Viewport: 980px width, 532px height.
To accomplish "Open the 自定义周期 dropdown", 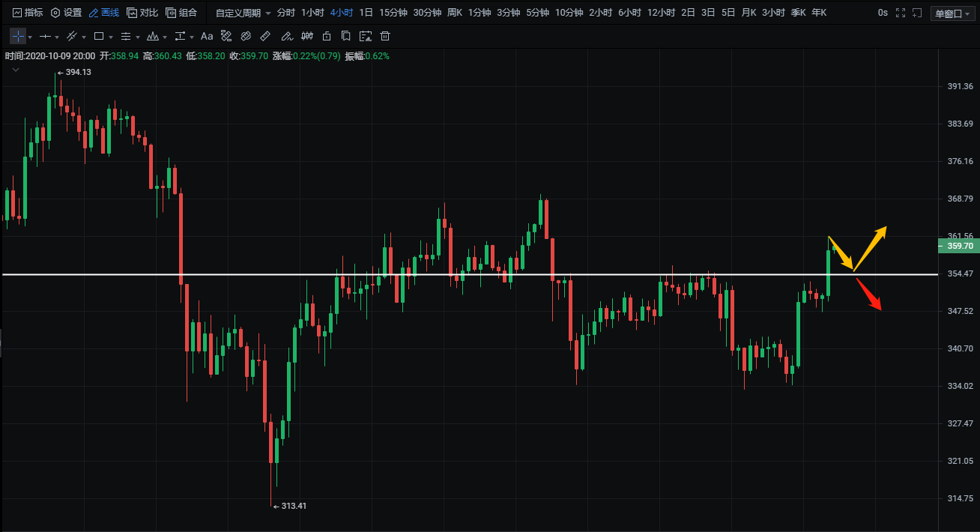I will (243, 13).
